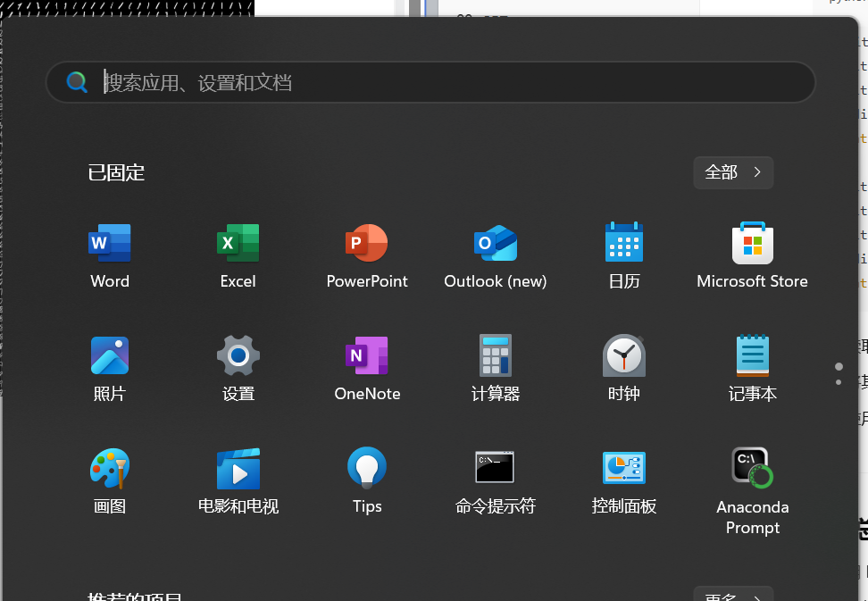Open the 计算器 calculator
The height and width of the screenshot is (601, 868).
(496, 369)
